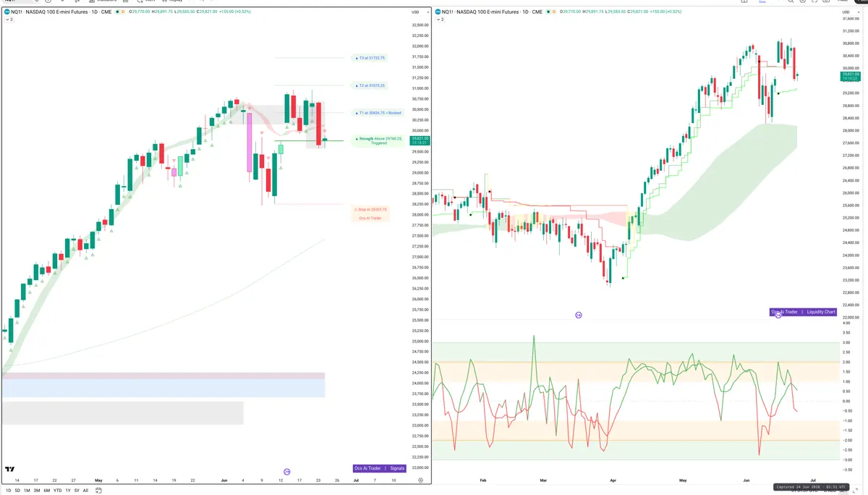
Task: Click the T3 at 31732.75 target label
Action: tap(369, 58)
